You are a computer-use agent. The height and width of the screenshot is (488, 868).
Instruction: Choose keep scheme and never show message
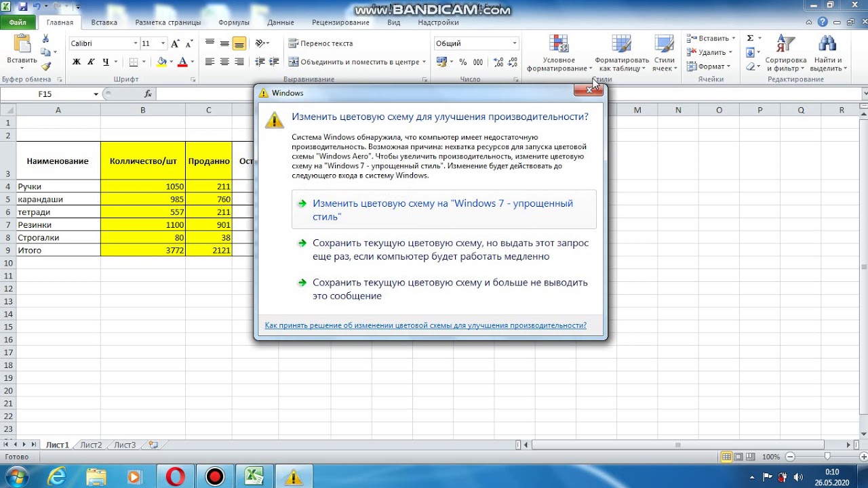point(443,289)
